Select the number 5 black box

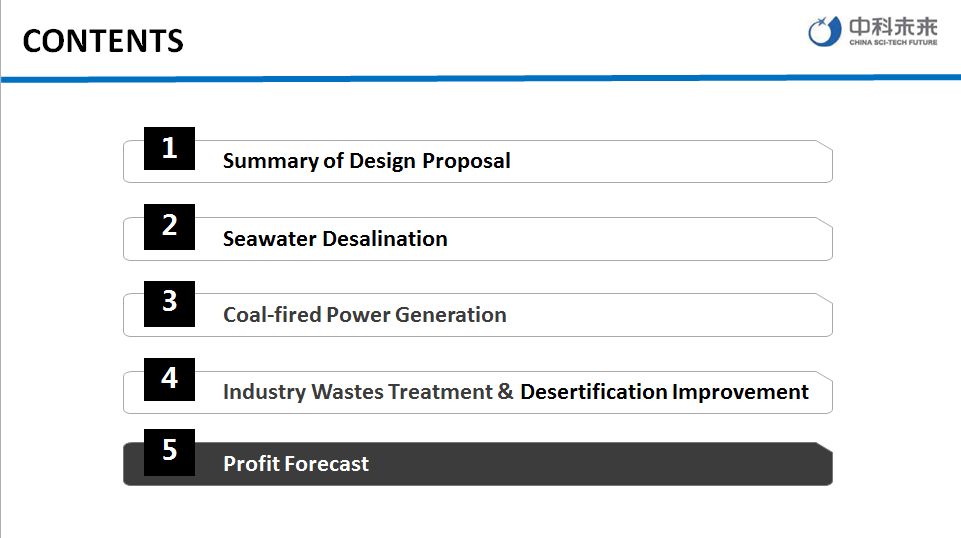coord(169,451)
